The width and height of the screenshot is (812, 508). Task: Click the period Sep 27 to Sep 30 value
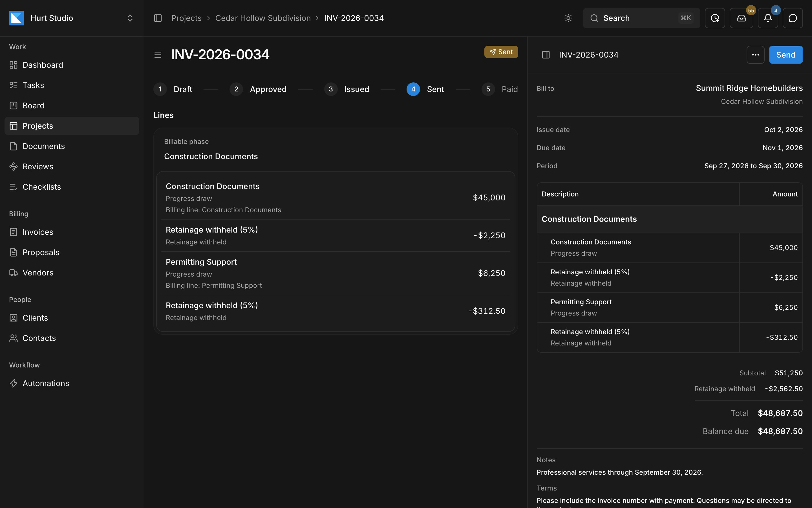pos(753,166)
